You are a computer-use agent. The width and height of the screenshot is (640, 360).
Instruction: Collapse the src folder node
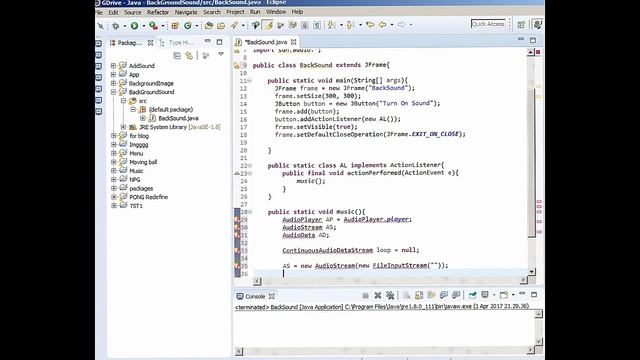point(123,101)
